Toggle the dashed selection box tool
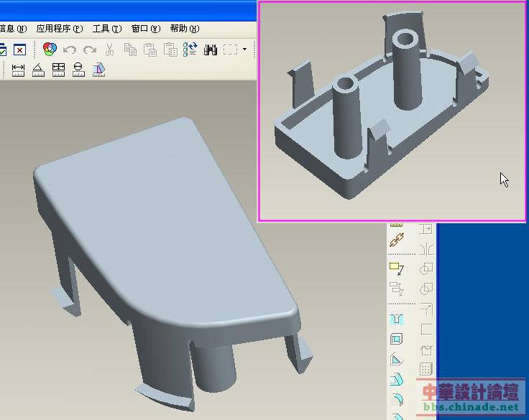 tap(230, 50)
